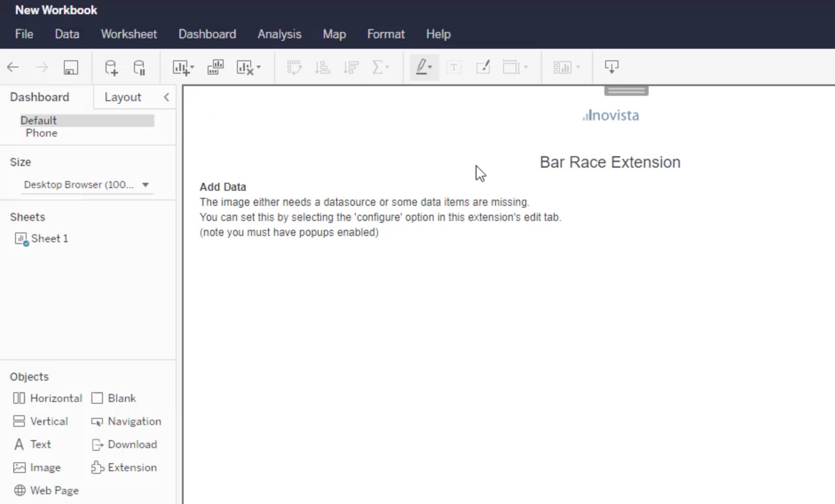Open the New Worksheet dropdown arrow

(192, 68)
